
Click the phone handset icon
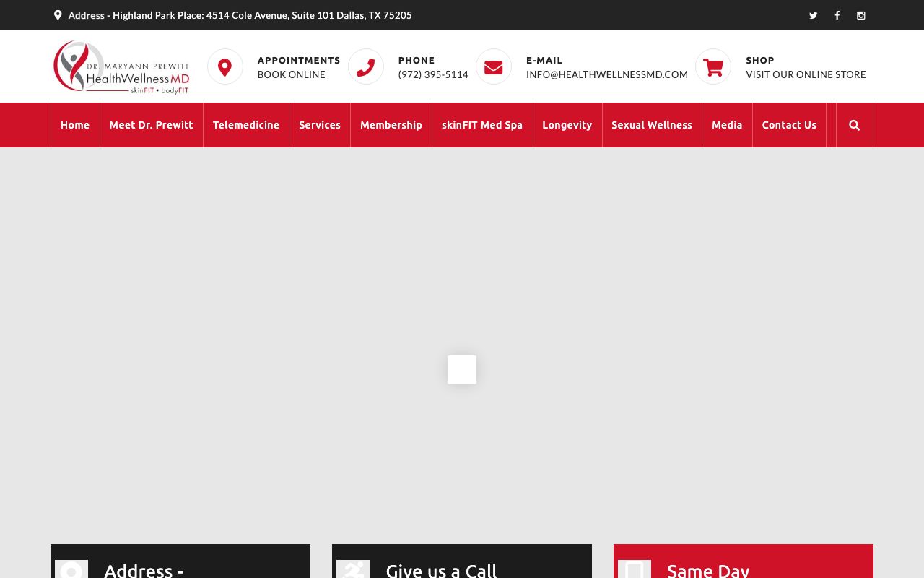[x=366, y=67]
